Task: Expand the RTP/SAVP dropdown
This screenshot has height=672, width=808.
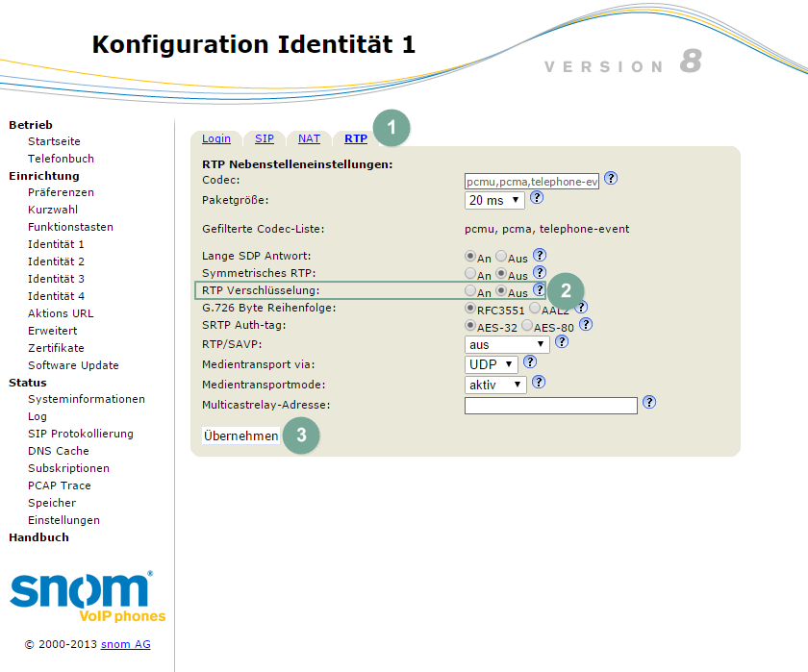Action: click(507, 344)
